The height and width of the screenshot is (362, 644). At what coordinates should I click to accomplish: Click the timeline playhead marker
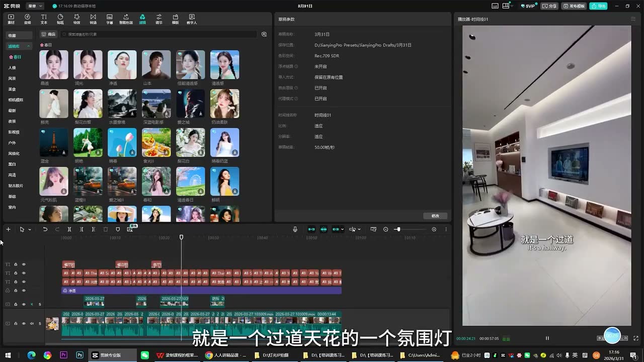[x=181, y=237]
